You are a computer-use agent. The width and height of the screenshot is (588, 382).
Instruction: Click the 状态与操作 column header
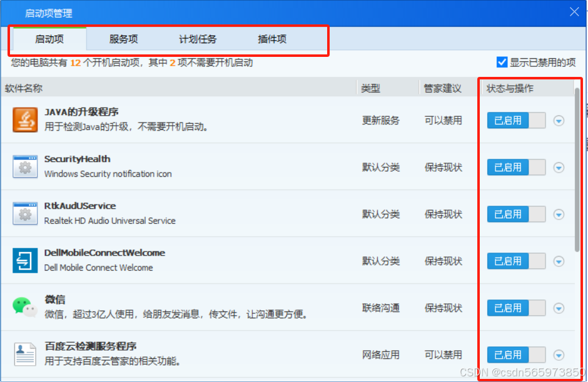[510, 89]
